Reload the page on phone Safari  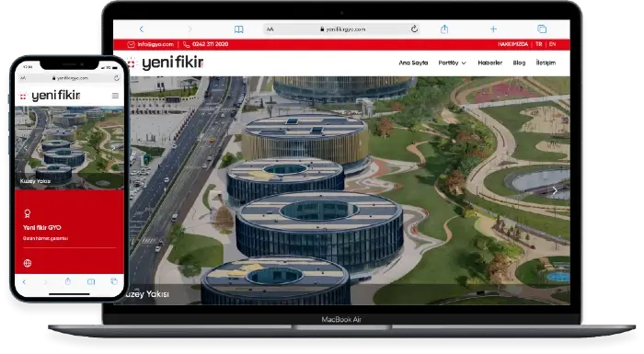point(117,78)
